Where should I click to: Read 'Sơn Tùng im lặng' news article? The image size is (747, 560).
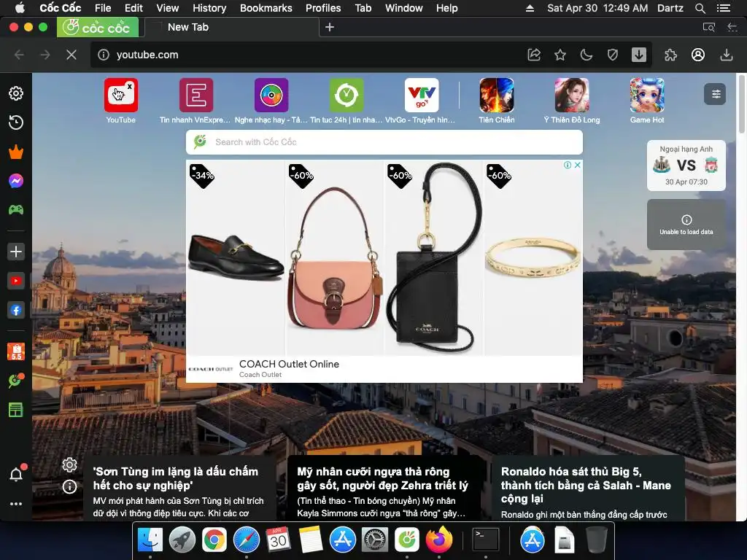179,489
